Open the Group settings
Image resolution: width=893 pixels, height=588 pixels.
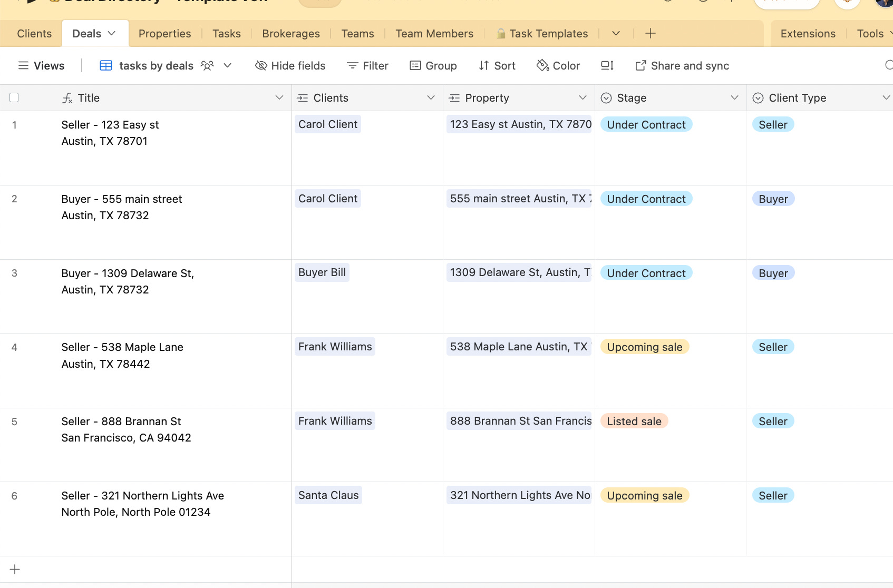point(433,65)
